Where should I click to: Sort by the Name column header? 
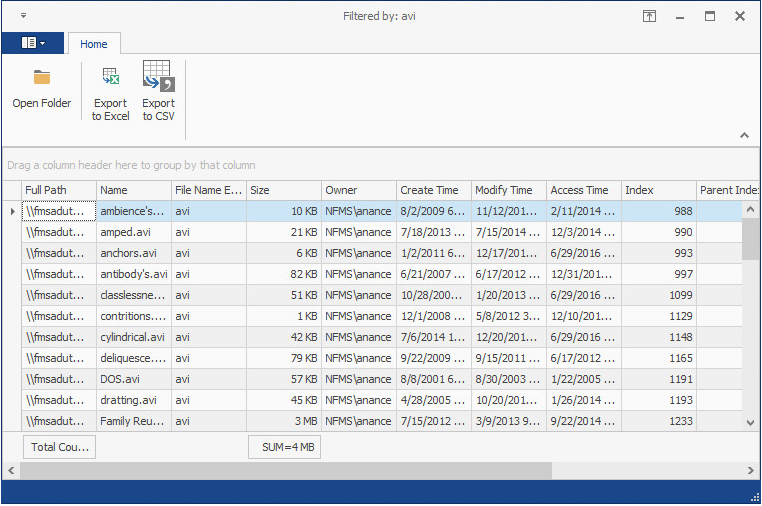pyautogui.click(x=134, y=190)
